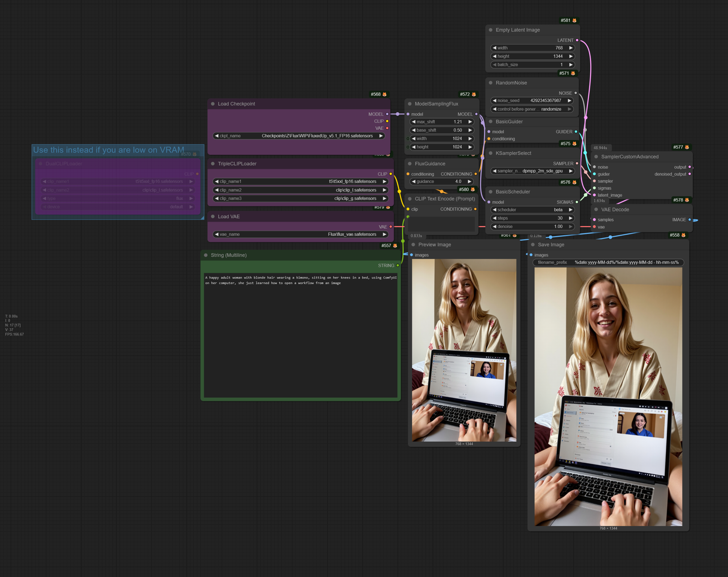Collapse the Save Image node circle
Screen dimensions: 728x577
tap(533, 244)
